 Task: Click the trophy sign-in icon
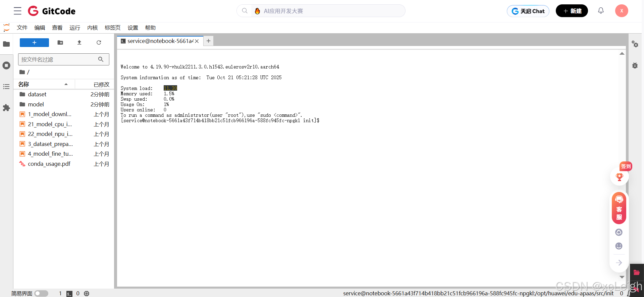tap(619, 177)
